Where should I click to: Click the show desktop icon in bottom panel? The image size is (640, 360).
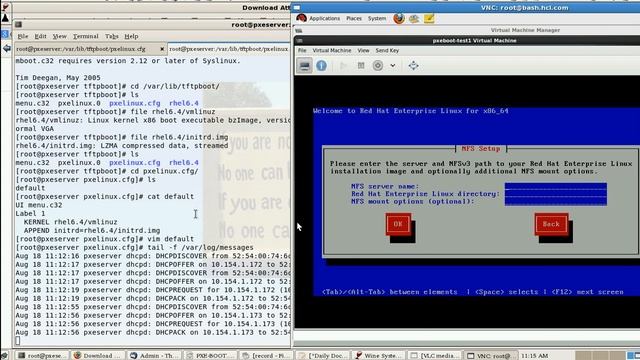pos(4,356)
